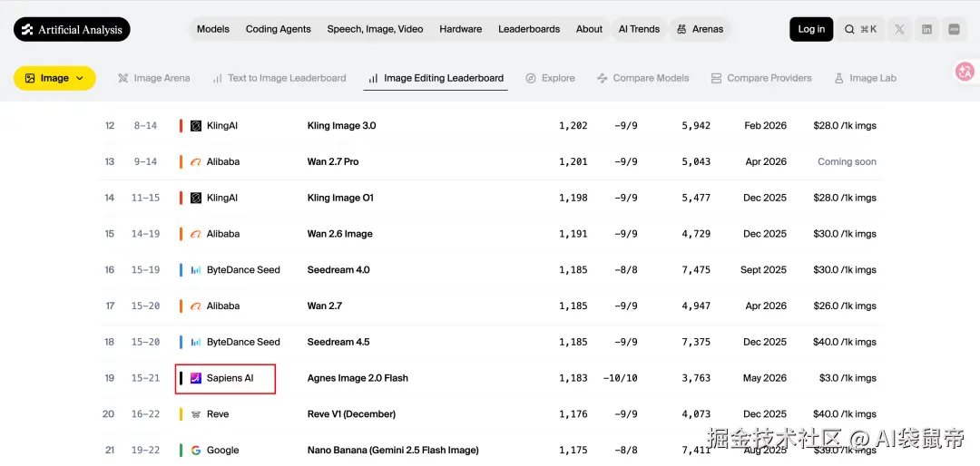
Task: Click the Coming soon price text
Action: 847,161
